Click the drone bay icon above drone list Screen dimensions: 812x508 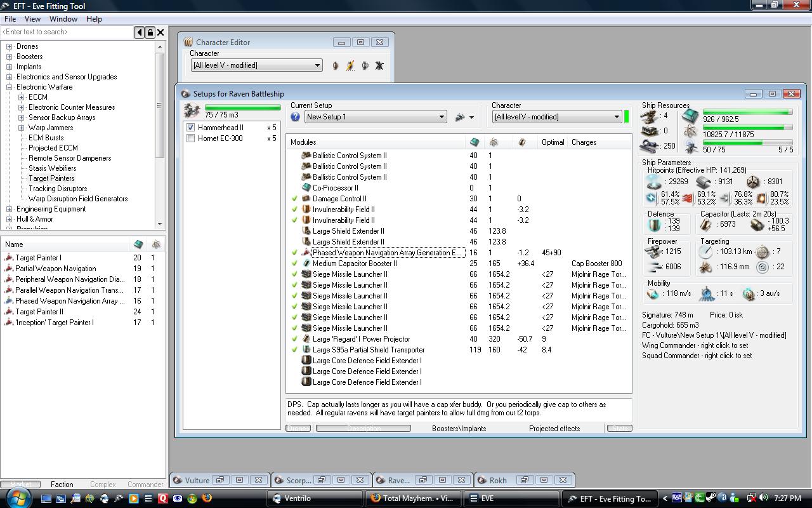pyautogui.click(x=190, y=110)
